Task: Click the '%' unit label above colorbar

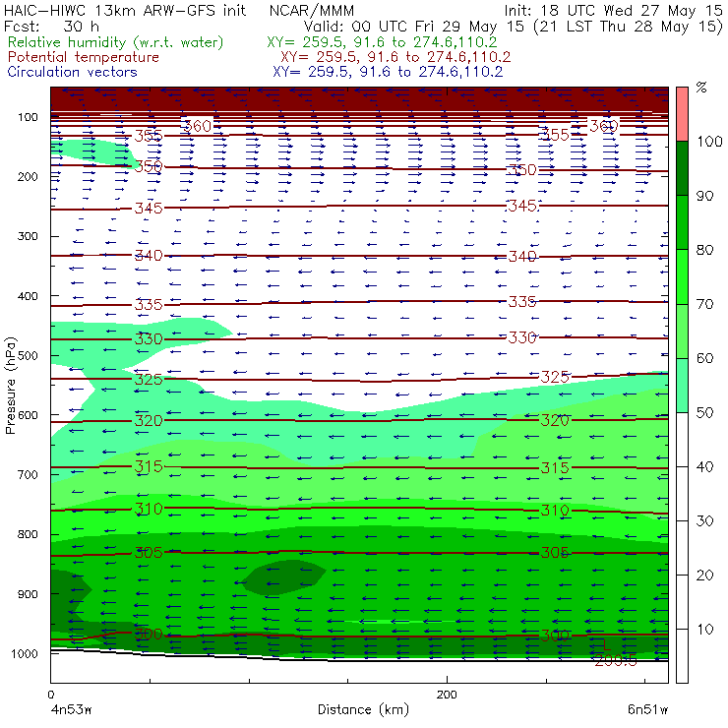Action: click(x=701, y=88)
